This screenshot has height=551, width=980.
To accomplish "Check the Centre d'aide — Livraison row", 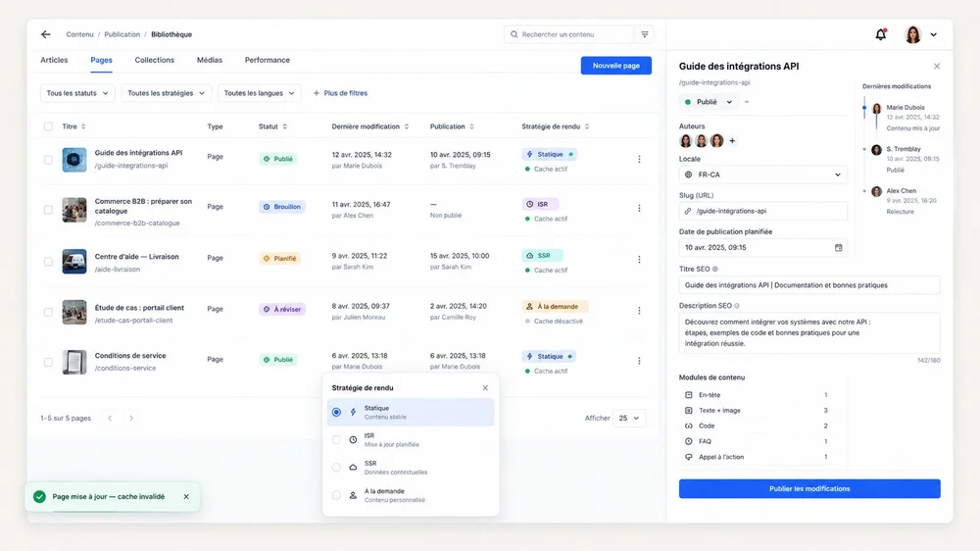I will pyautogui.click(x=48, y=262).
